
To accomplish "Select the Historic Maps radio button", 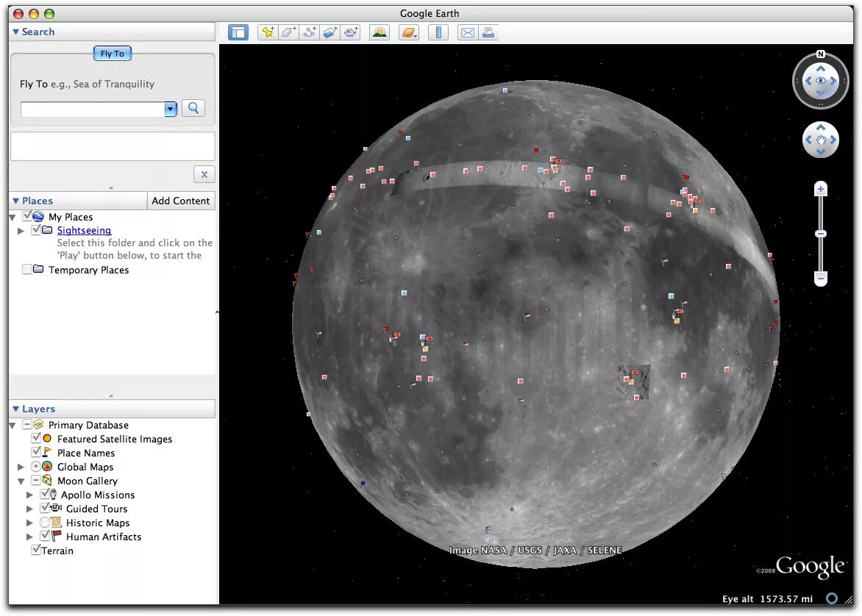I will coord(45,523).
